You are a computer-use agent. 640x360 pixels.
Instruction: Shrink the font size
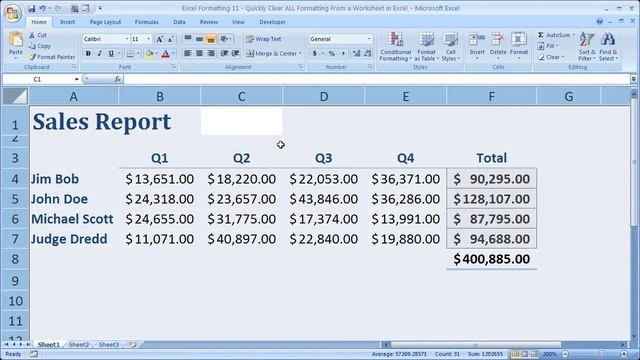[x=171, y=39]
